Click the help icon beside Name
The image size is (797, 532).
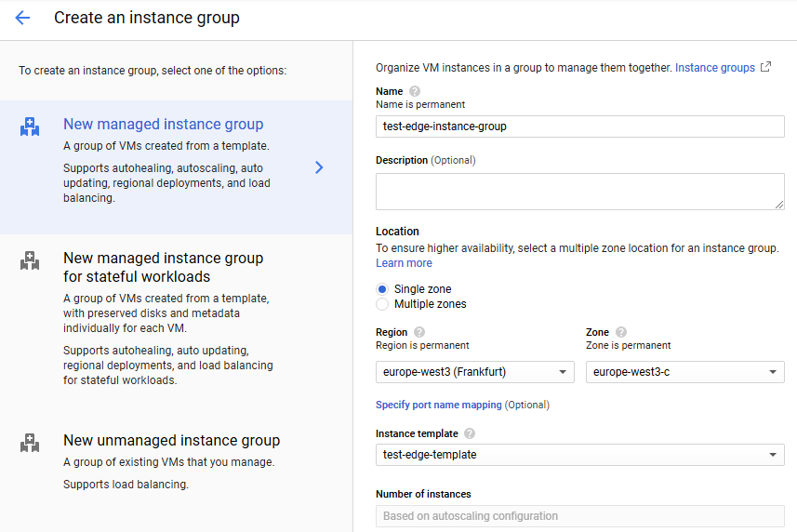[x=415, y=91]
